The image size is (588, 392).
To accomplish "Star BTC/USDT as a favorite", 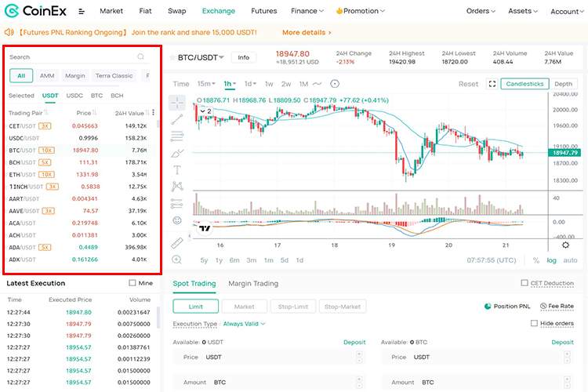I will coord(172,58).
